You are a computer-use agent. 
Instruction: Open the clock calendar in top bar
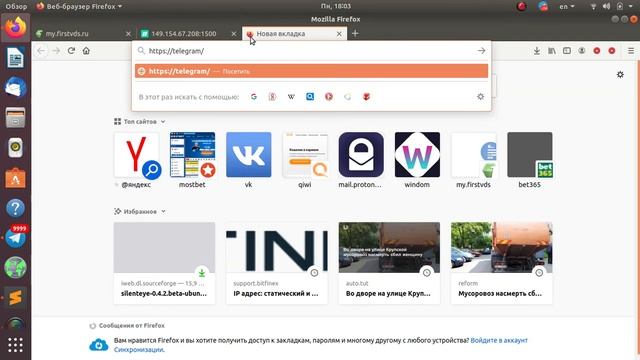336,6
